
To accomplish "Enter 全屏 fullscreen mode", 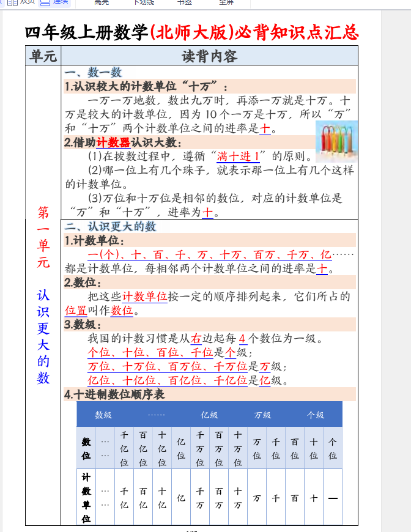I will pyautogui.click(x=226, y=2).
